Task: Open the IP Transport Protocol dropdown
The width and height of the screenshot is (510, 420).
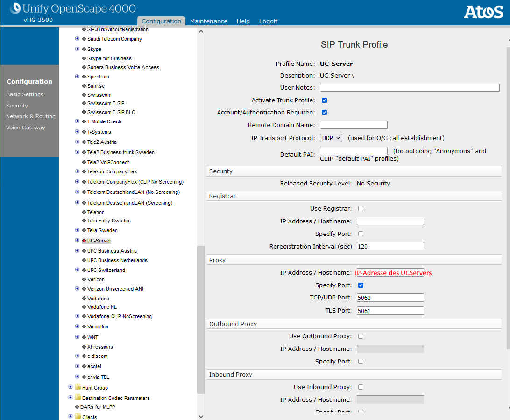Action: click(x=331, y=138)
